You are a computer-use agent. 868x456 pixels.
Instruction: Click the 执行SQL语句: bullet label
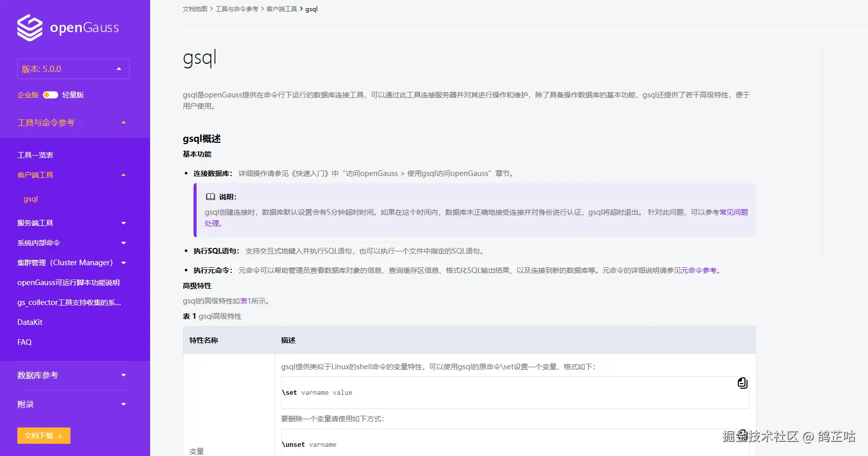(216, 251)
